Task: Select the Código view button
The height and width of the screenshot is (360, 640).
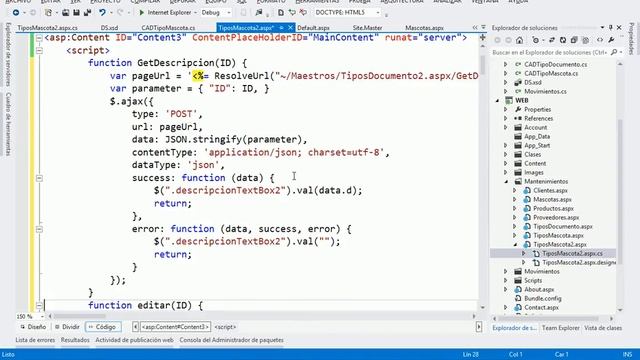Action: (103, 327)
